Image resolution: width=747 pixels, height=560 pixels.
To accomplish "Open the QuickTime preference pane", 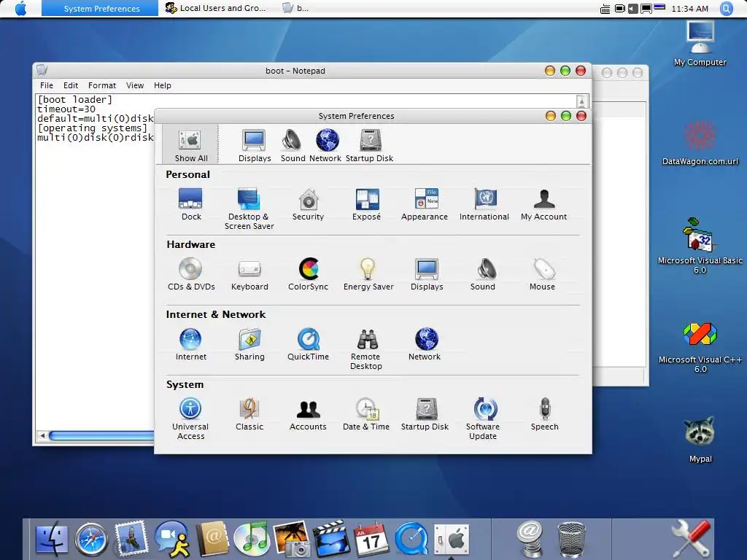I will click(309, 344).
